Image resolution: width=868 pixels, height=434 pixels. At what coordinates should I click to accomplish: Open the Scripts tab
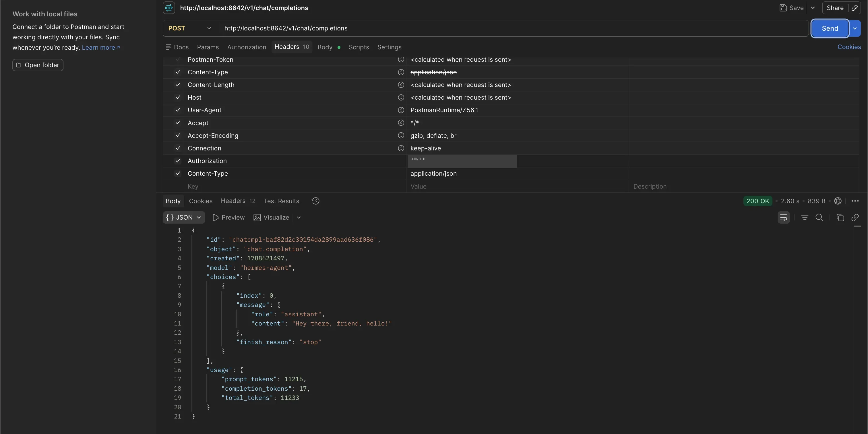click(x=359, y=47)
